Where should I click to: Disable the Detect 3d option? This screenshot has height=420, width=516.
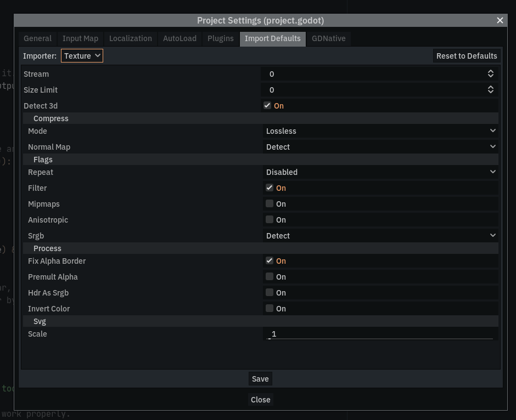click(267, 105)
